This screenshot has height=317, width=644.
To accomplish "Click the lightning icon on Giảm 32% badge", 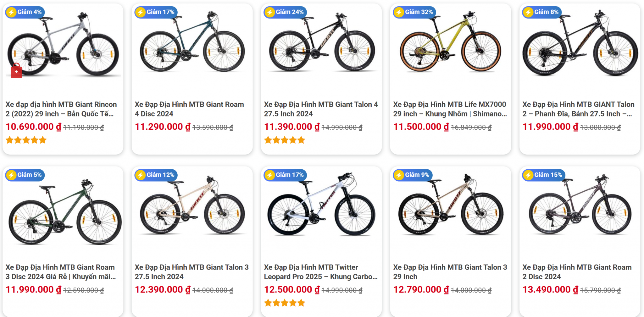I will (399, 12).
